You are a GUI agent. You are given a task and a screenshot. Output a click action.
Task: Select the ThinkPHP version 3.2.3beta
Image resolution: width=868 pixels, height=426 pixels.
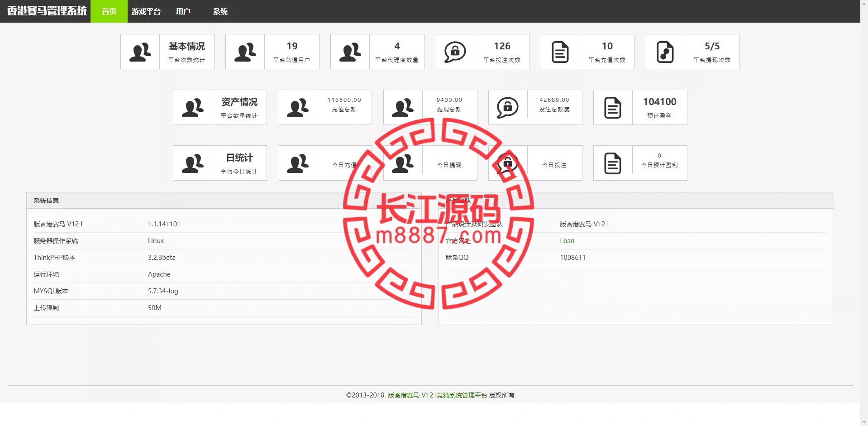162,258
